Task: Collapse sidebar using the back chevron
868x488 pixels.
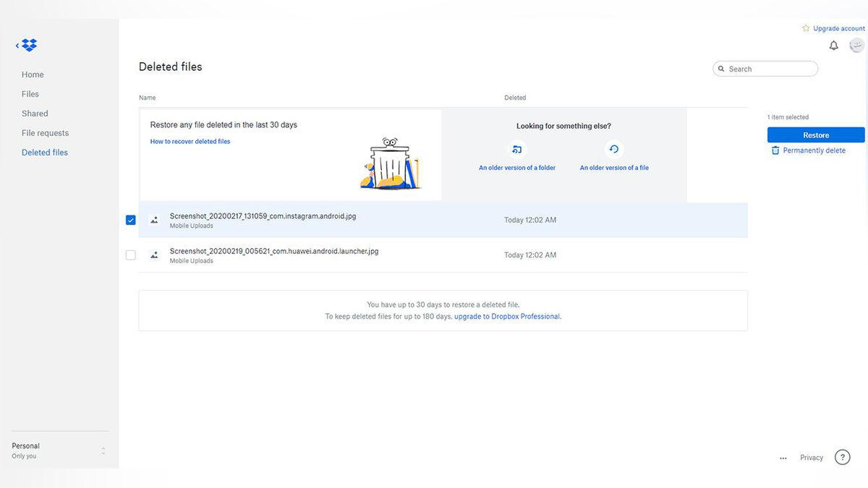Action: 17,46
